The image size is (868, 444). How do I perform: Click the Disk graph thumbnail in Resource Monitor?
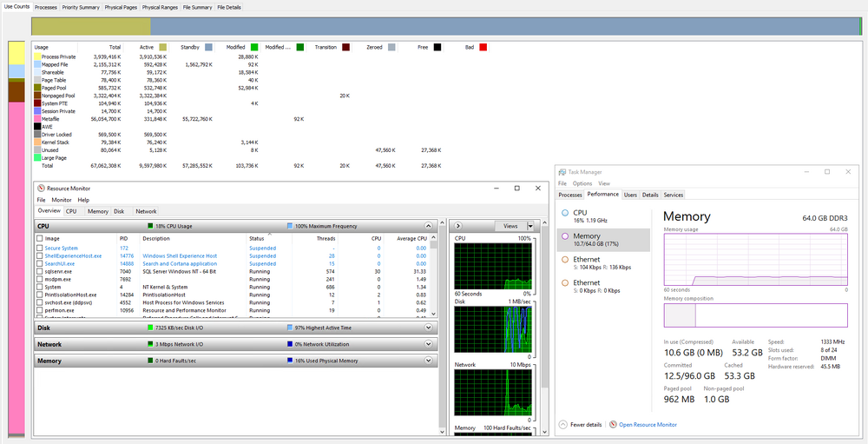click(x=493, y=329)
